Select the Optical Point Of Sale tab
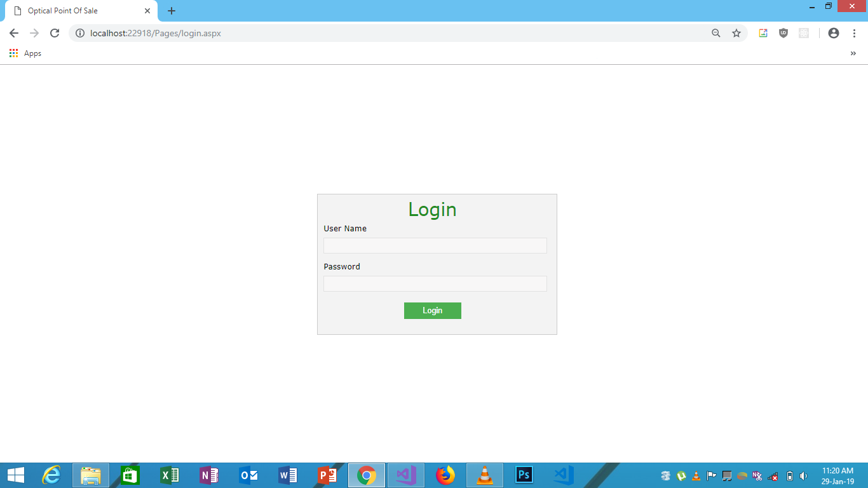 76,10
